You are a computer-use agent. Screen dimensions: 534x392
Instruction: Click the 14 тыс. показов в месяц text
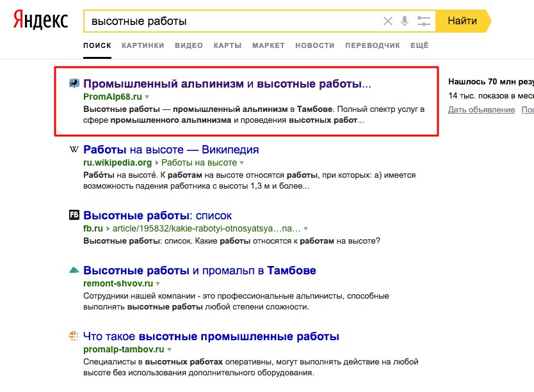(491, 96)
